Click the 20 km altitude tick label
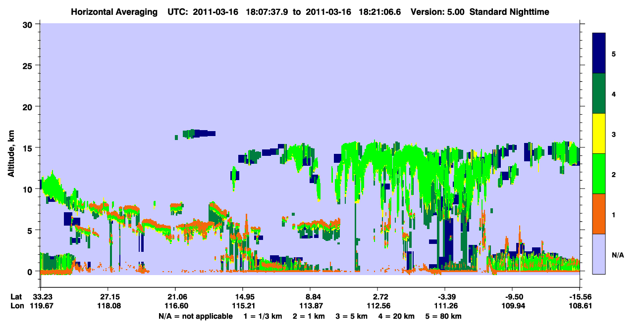644x330 pixels. 29,106
